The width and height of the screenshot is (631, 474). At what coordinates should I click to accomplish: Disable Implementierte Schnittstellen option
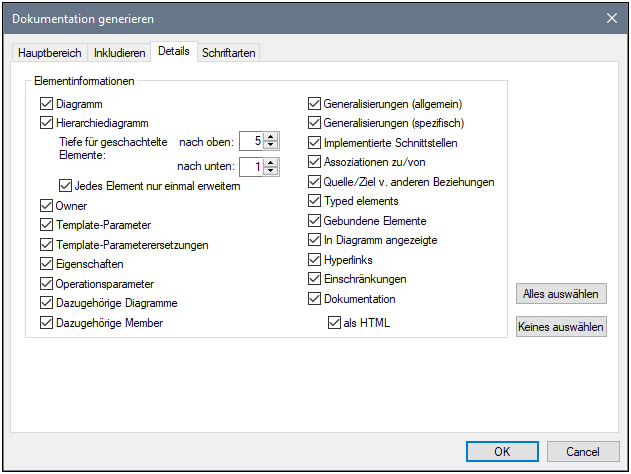(x=315, y=143)
